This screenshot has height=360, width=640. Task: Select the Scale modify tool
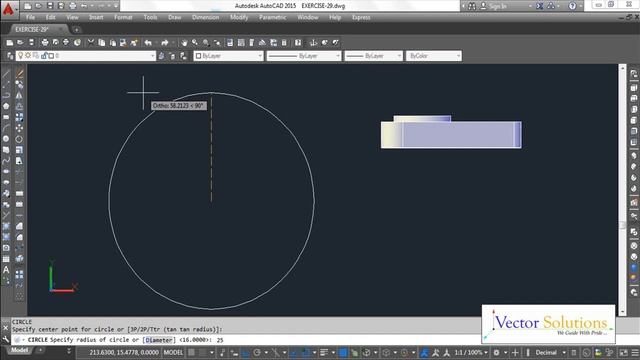pos(19,150)
